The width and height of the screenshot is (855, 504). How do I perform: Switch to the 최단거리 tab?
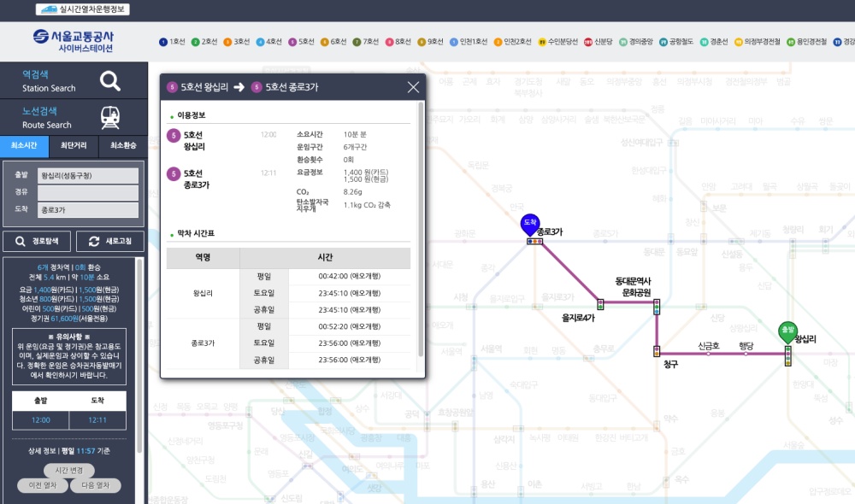coord(74,146)
